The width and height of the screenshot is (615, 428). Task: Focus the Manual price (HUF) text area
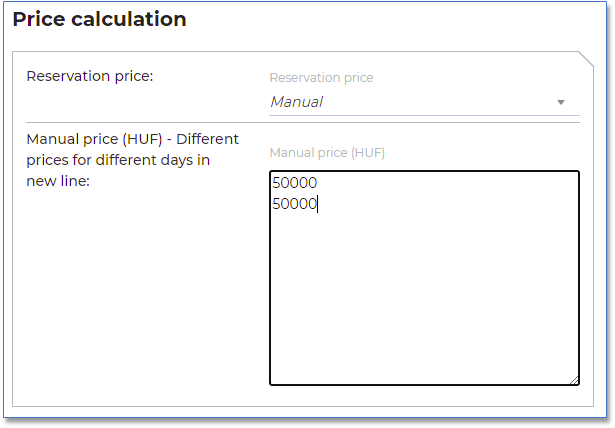pyautogui.click(x=423, y=300)
